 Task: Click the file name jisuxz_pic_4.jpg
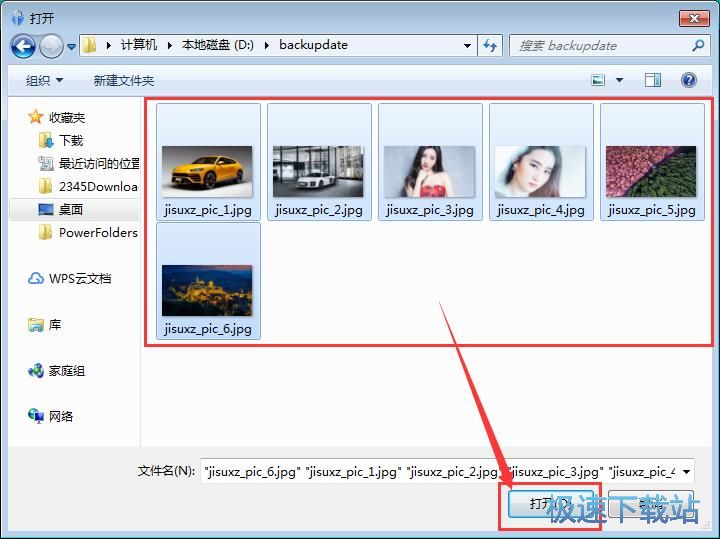(x=541, y=210)
